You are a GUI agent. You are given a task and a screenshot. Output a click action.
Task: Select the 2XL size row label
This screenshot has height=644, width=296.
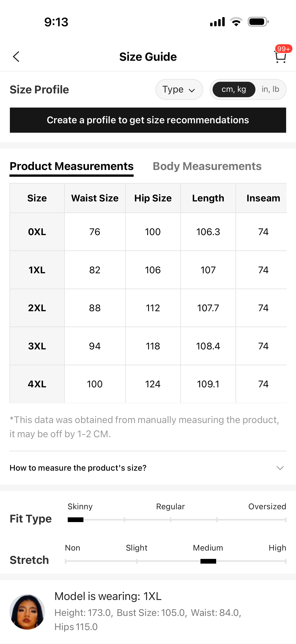tap(37, 308)
